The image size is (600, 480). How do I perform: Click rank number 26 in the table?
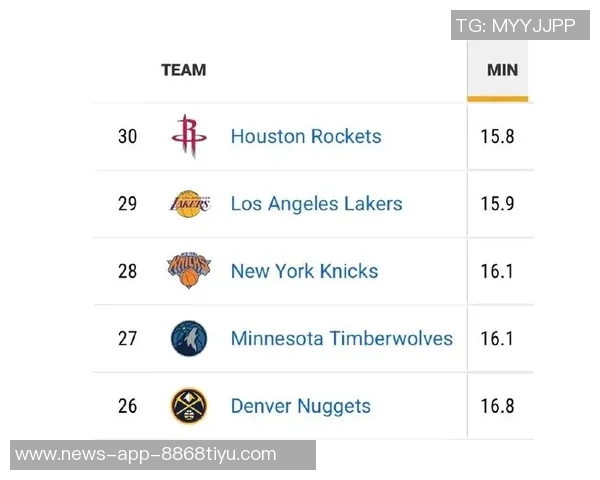tap(127, 406)
